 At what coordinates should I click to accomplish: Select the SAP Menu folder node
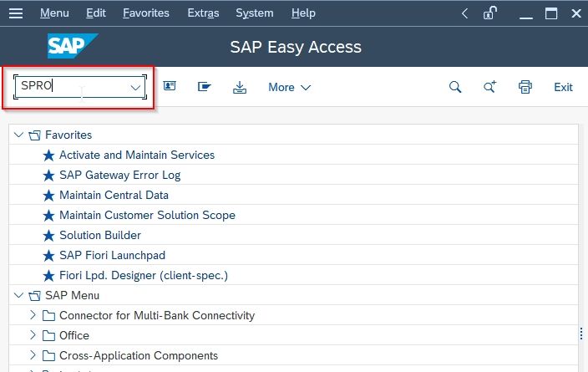pos(73,295)
